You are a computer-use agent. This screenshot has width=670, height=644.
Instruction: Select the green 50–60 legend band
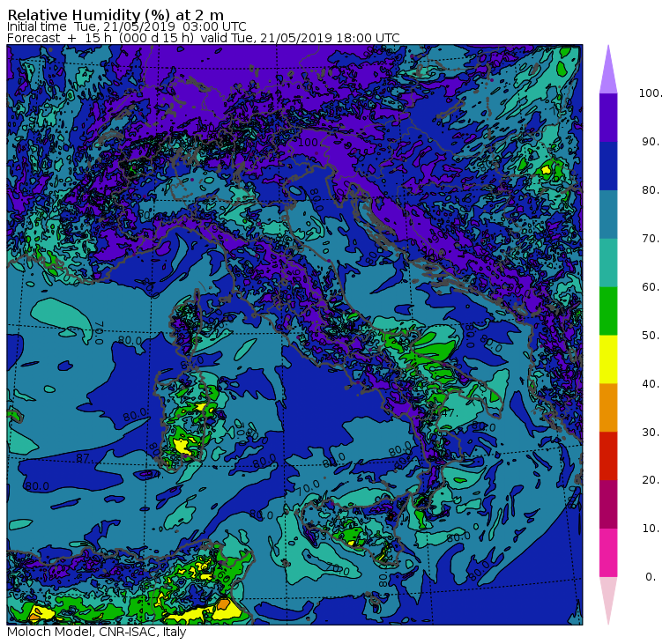pyautogui.click(x=608, y=311)
